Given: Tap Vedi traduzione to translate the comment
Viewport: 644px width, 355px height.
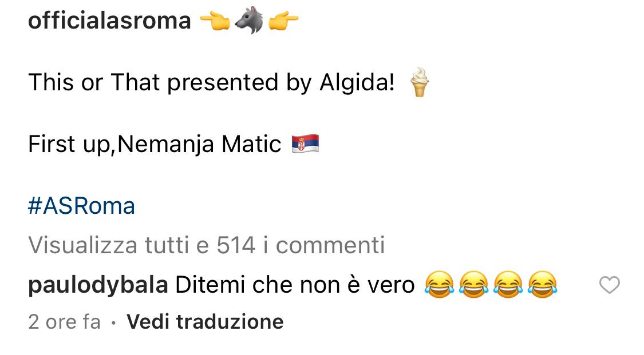Looking at the screenshot, I should tap(205, 322).
